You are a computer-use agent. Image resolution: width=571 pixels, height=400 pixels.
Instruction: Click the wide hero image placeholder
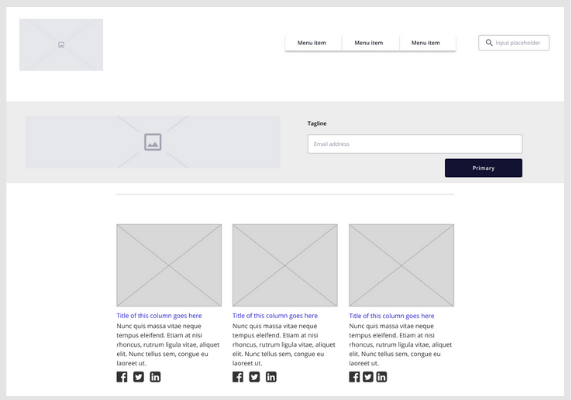click(153, 142)
